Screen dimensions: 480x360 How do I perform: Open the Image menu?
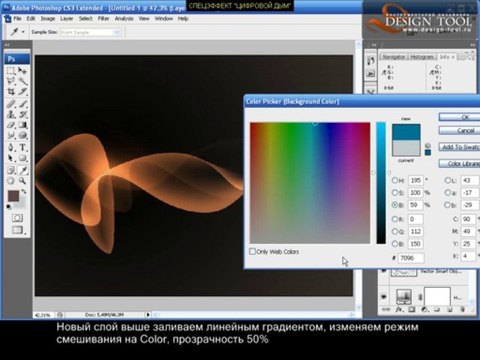pyautogui.click(x=48, y=19)
